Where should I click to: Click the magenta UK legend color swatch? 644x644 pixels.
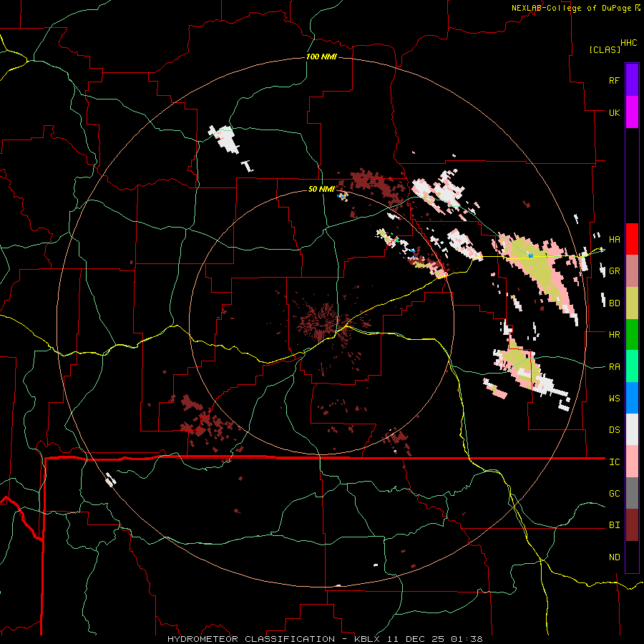click(x=632, y=112)
